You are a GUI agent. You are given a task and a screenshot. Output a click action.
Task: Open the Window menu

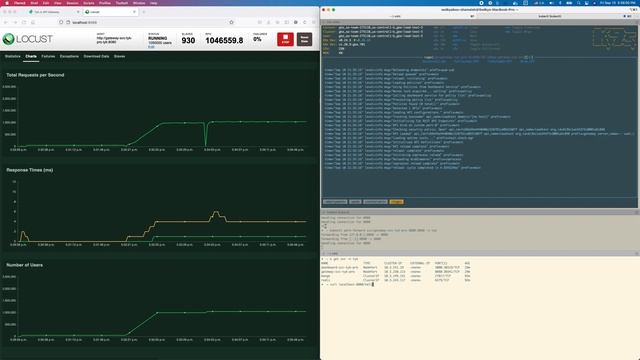pyautogui.click(x=139, y=3)
